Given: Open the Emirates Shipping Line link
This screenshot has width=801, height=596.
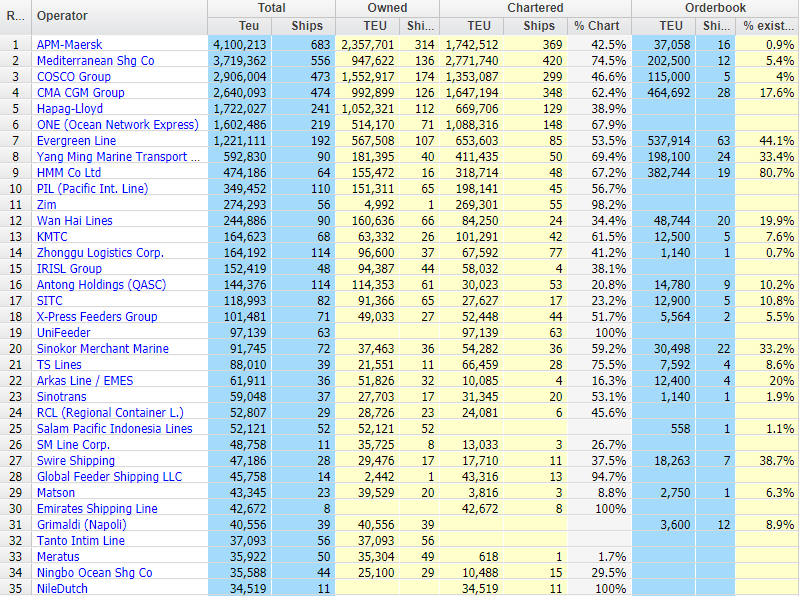Looking at the screenshot, I should coord(97,509).
